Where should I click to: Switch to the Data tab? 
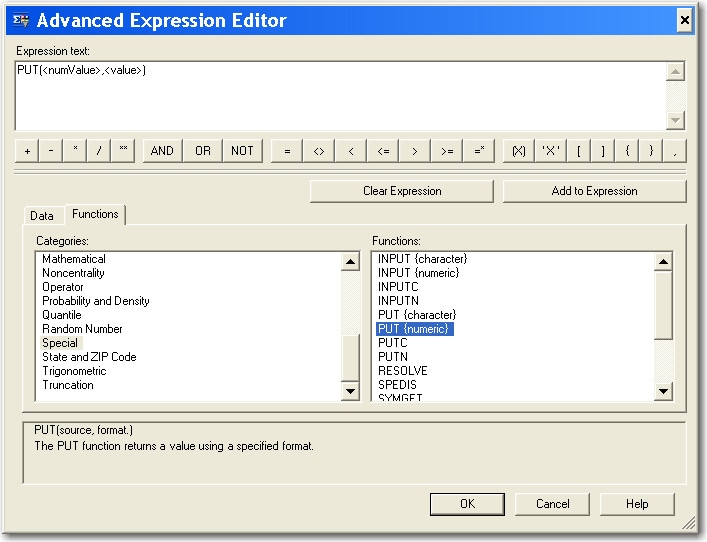tap(42, 215)
